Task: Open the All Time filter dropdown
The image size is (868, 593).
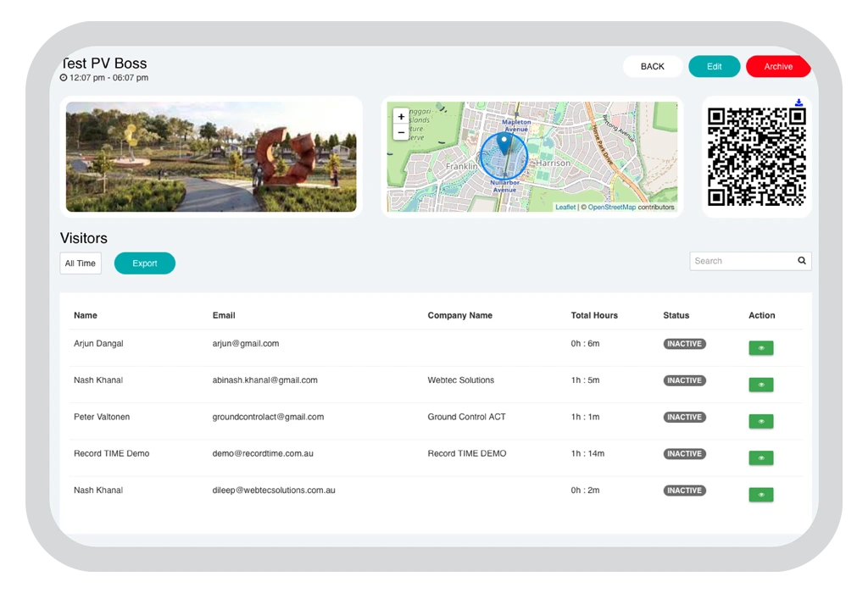Action: (x=81, y=263)
